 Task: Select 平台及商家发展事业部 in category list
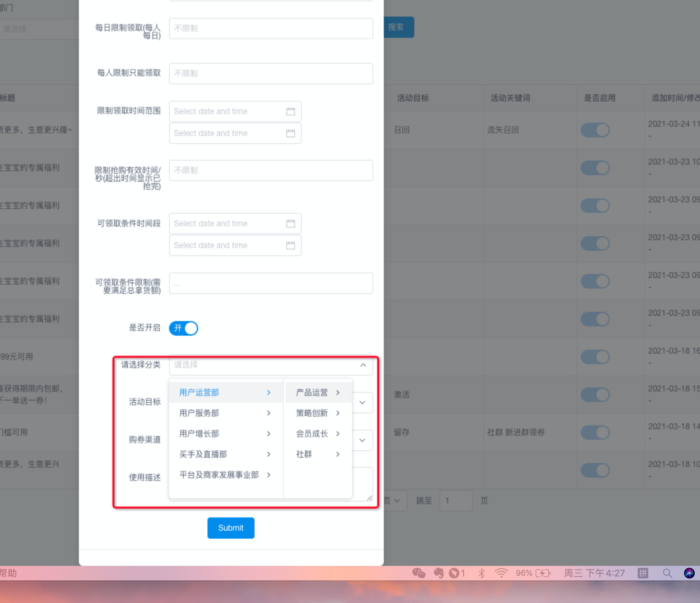tap(226, 475)
